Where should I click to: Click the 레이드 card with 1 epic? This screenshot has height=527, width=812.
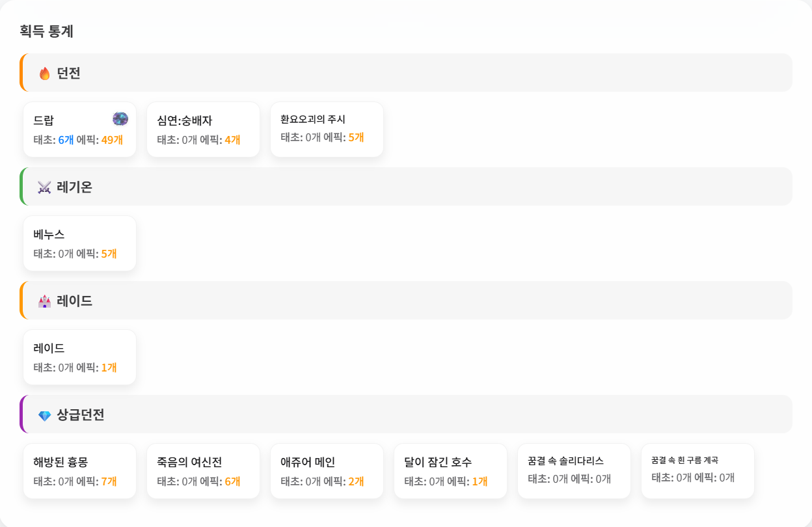[x=79, y=357]
